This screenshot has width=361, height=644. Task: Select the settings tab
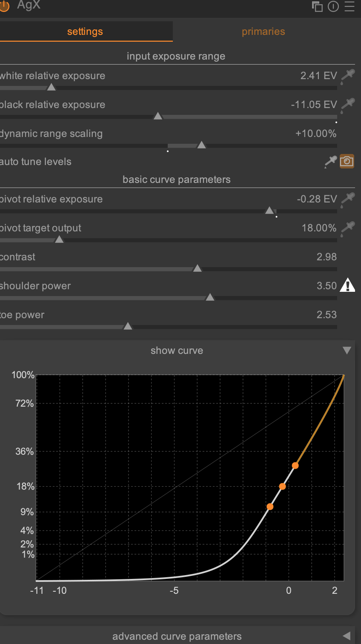click(85, 31)
